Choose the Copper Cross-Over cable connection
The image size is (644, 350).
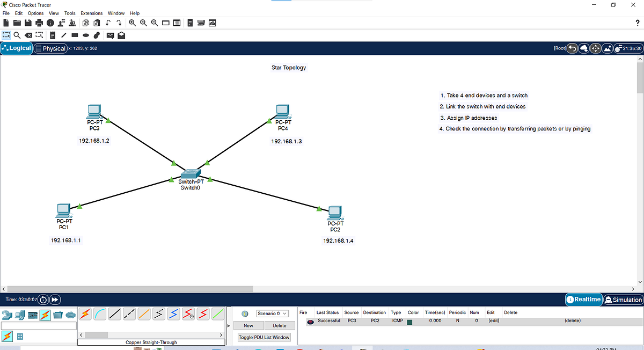[x=128, y=313]
